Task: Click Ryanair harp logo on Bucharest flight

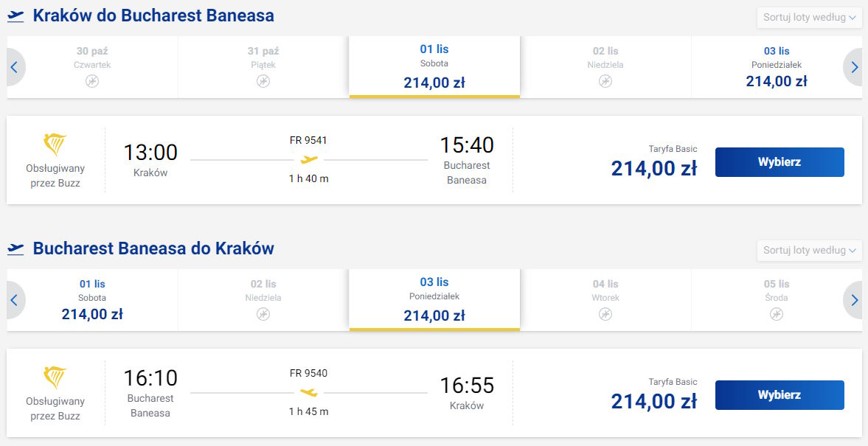Action: [x=55, y=377]
